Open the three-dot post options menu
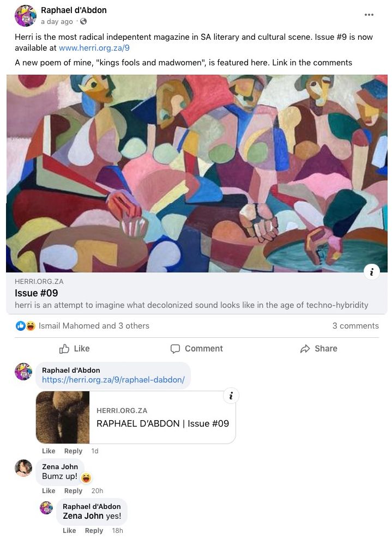 point(369,15)
